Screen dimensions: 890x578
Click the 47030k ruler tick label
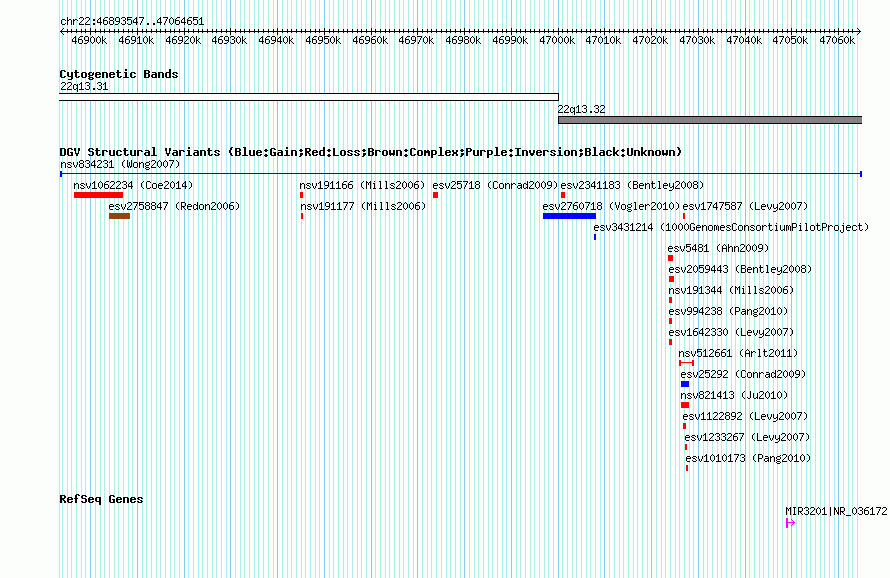[697, 41]
